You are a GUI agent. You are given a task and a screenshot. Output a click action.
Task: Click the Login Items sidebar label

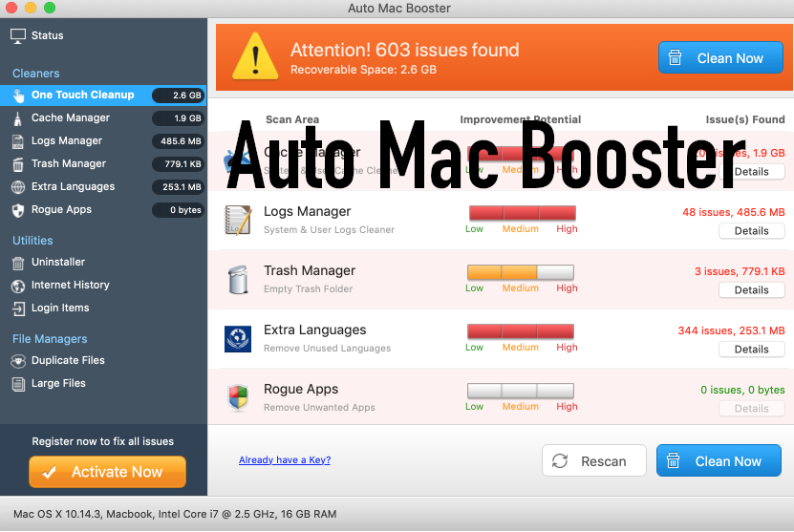(x=60, y=308)
